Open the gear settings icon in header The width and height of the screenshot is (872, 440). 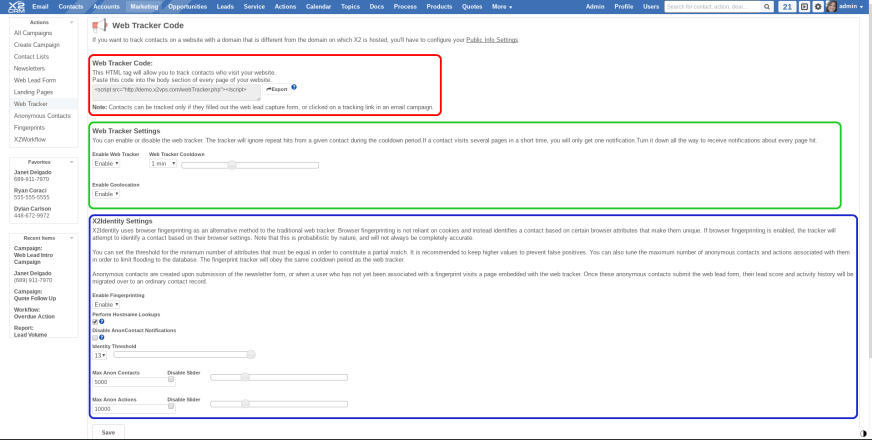pyautogui.click(x=818, y=7)
